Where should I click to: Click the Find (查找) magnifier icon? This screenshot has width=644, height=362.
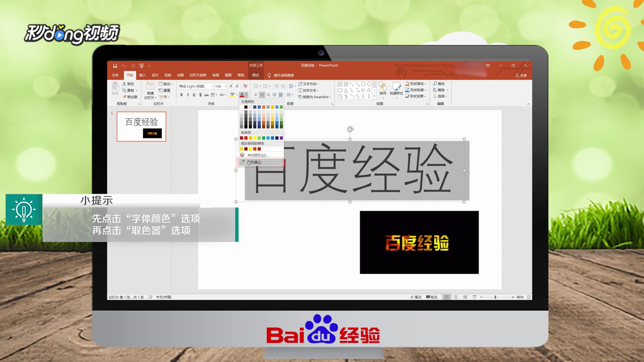click(x=435, y=83)
